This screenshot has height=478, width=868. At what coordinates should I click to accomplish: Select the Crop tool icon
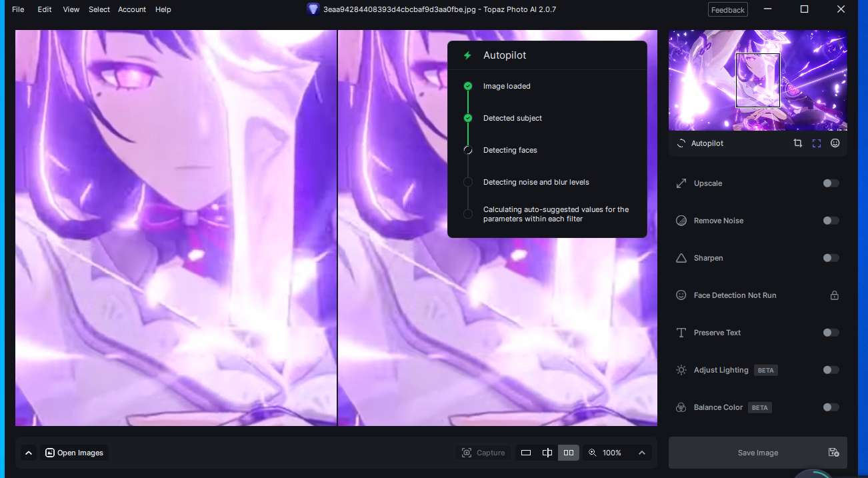(797, 143)
